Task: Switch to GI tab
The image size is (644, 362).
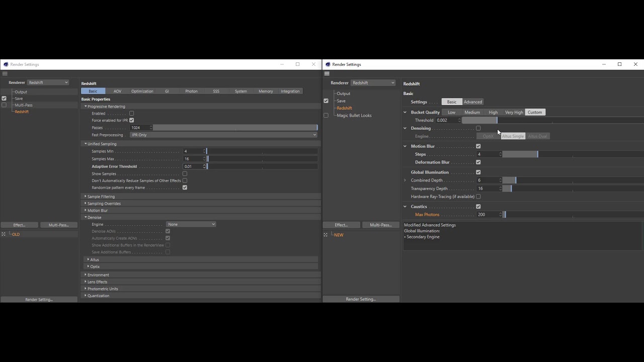Action: 167,91
